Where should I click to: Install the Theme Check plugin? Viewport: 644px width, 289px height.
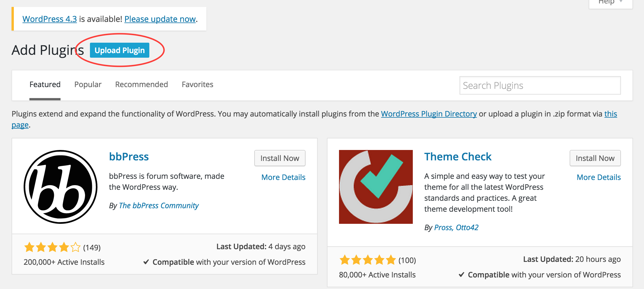[x=595, y=158]
